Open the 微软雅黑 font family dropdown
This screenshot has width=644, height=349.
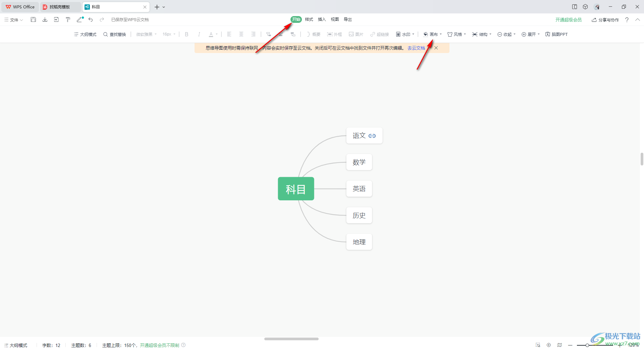[x=146, y=34]
